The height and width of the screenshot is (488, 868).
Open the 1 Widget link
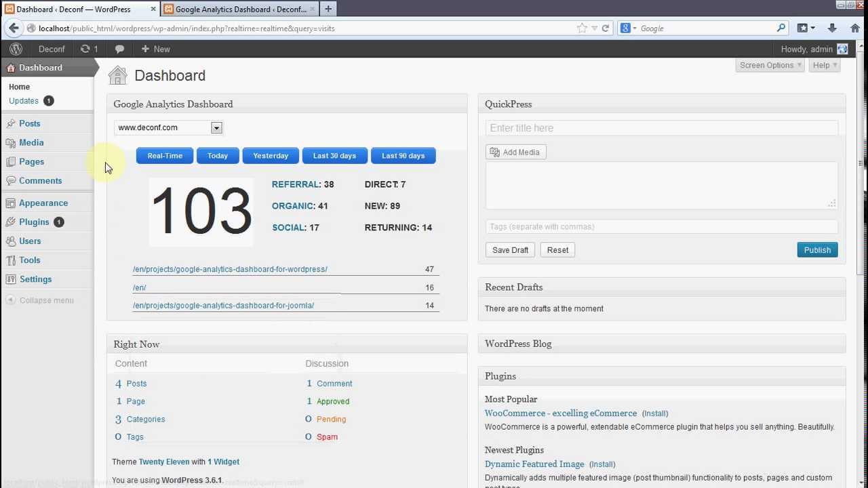click(223, 462)
